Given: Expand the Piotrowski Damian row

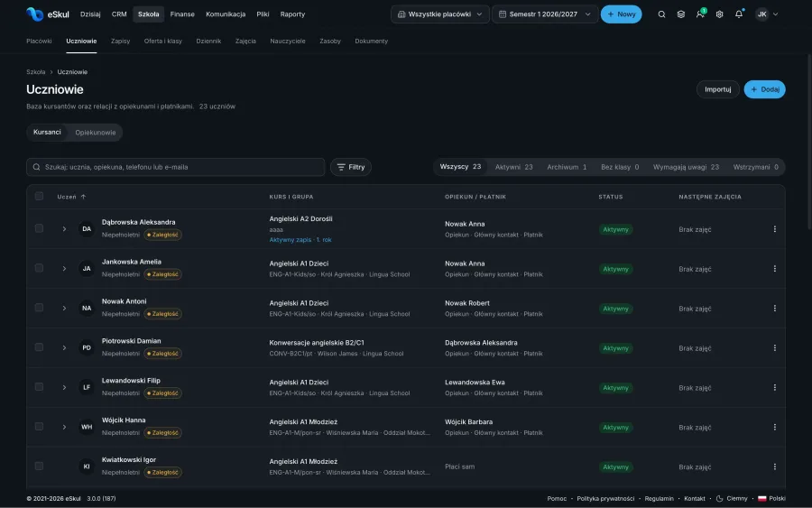Looking at the screenshot, I should point(64,348).
